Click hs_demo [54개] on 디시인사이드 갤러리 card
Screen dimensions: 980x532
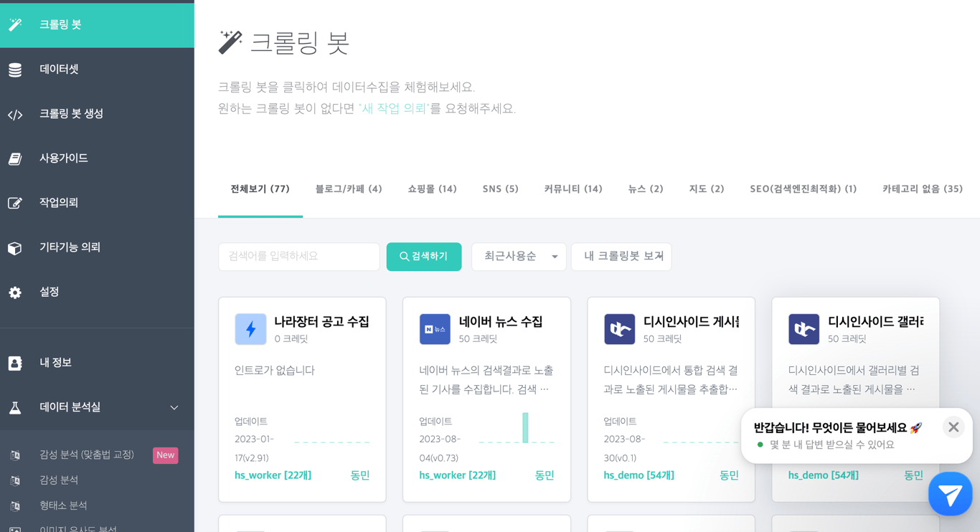click(x=824, y=475)
